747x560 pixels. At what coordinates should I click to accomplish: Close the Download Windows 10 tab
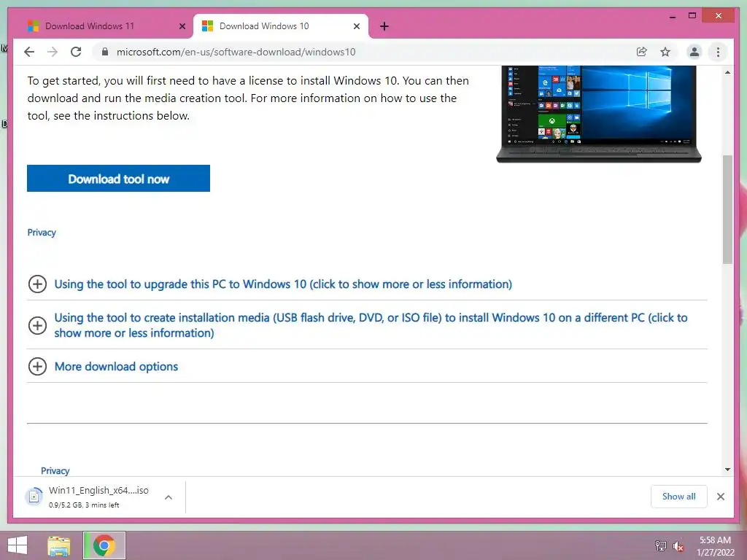coord(356,26)
